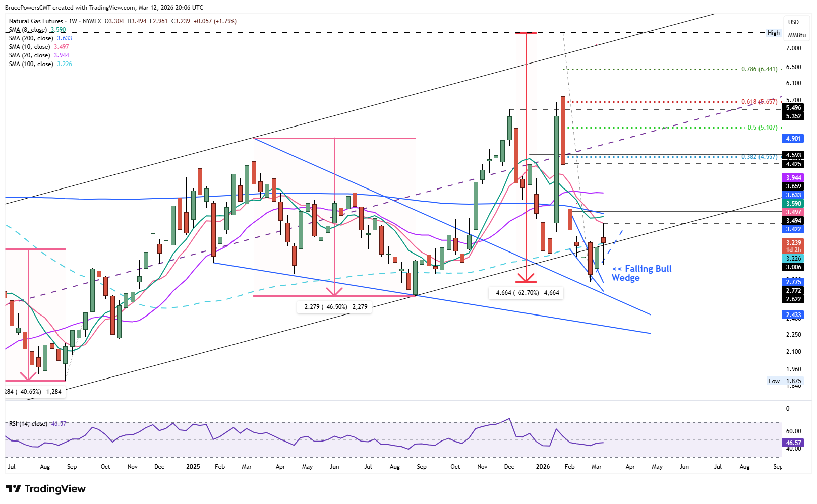Image resolution: width=817 pixels, height=504 pixels.
Task: Click the 2.250 price axis value
Action: (x=793, y=335)
